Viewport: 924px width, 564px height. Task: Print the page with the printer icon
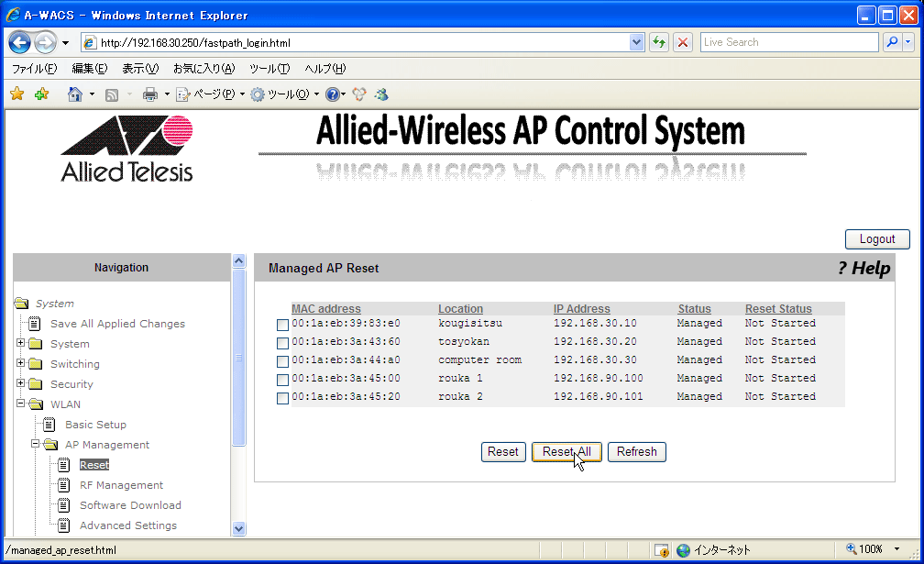pos(150,94)
